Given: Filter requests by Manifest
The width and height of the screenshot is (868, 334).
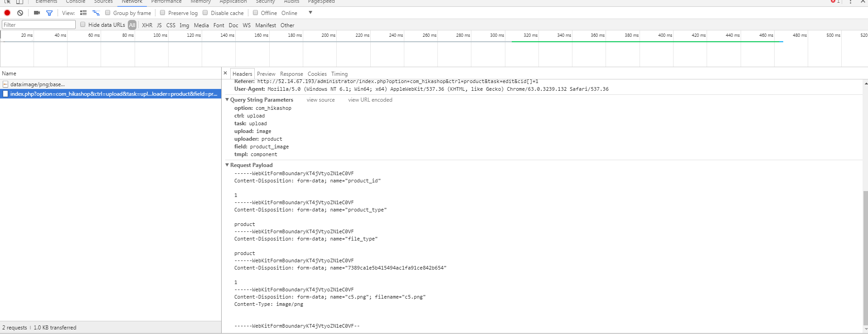Looking at the screenshot, I should 266,25.
